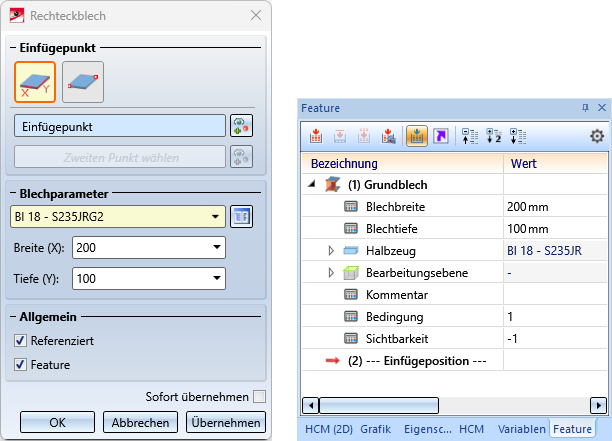
Task: Click the purple arrow feature toolbar icon
Action: (441, 136)
